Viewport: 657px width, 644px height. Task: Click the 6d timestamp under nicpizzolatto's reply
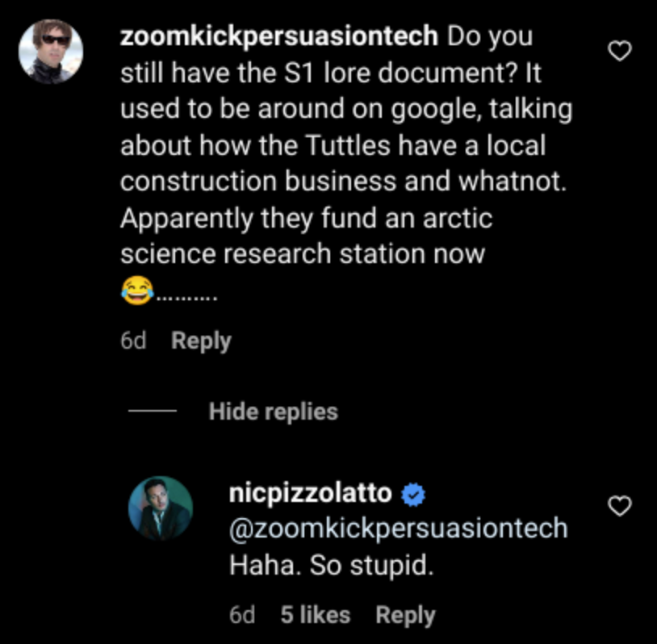[x=242, y=616]
